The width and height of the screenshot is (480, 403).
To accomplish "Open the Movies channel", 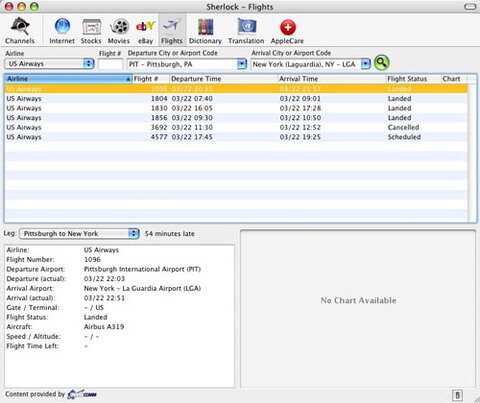I will coord(119,31).
